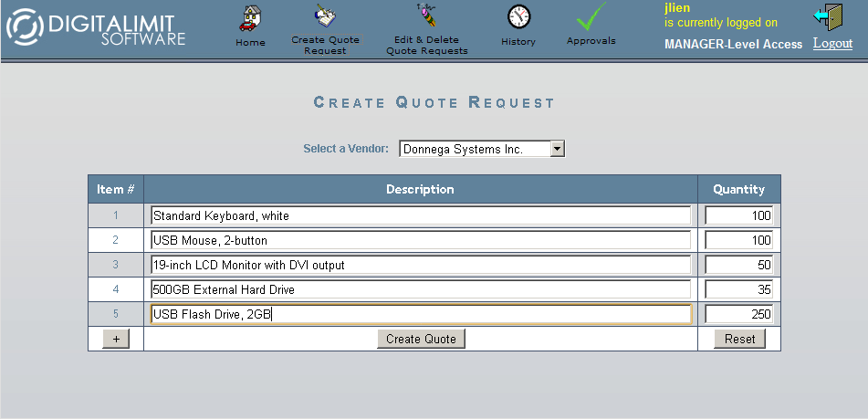This screenshot has height=419, width=868.
Task: Click the jlien username text
Action: (x=677, y=8)
